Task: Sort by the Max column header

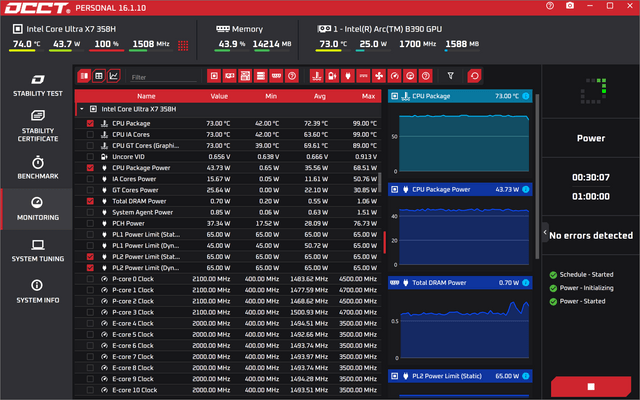Action: tap(368, 96)
